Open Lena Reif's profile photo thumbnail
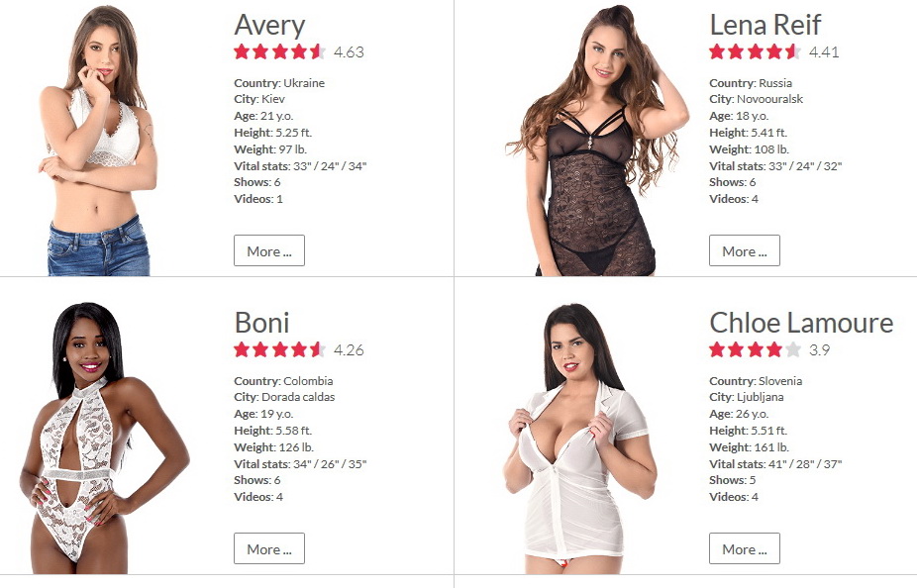This screenshot has height=588, width=917. (x=598, y=141)
